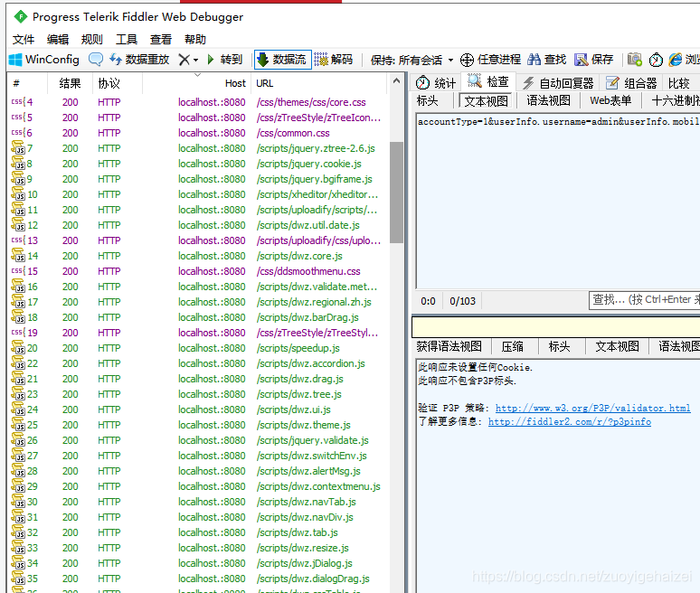Select the request SyntaxView (语法视图) tab
700x593 pixels.
548,101
